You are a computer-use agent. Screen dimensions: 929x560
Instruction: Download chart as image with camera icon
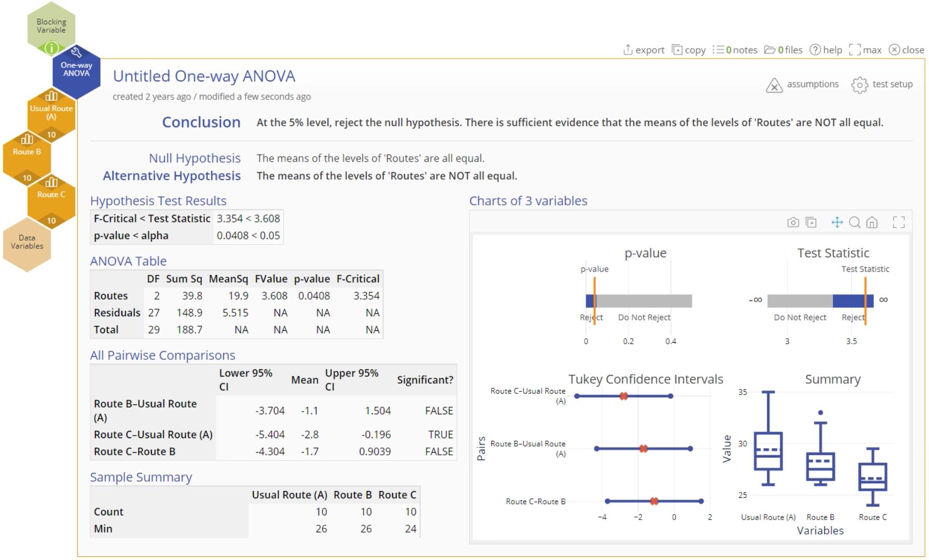pos(793,222)
